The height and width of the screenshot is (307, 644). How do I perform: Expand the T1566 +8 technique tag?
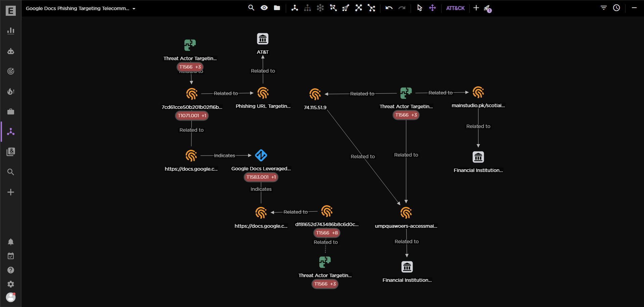(x=326, y=233)
